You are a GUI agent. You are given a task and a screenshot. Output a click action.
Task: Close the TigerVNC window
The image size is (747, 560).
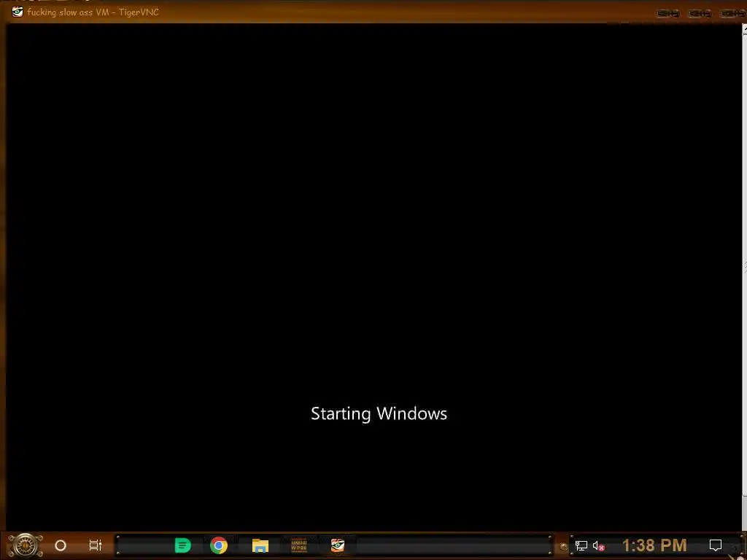tap(732, 13)
